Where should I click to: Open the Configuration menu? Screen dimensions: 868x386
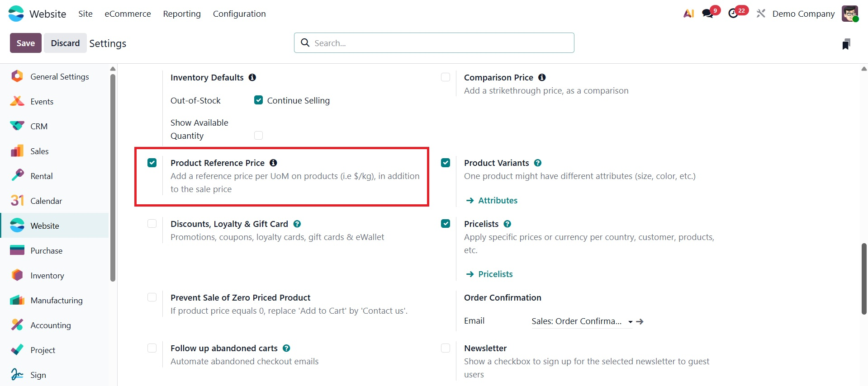pyautogui.click(x=239, y=14)
